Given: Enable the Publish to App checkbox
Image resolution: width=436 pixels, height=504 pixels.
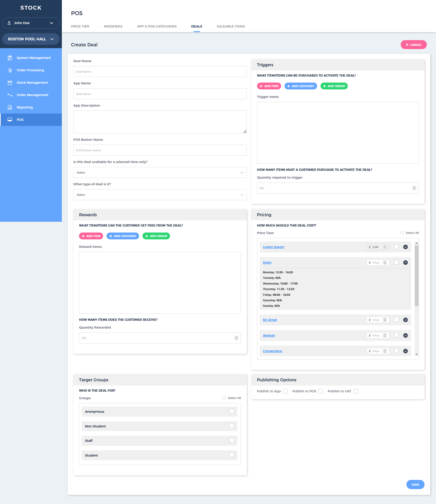Looking at the screenshot, I should pyautogui.click(x=285, y=391).
